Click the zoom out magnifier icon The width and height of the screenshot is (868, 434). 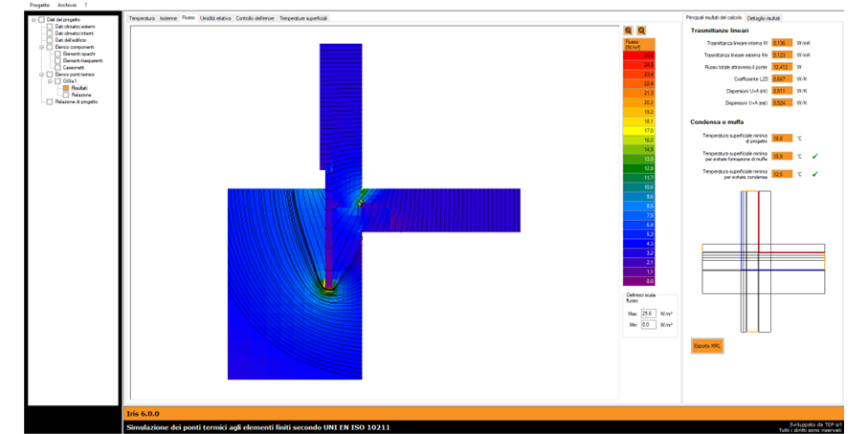click(x=641, y=32)
